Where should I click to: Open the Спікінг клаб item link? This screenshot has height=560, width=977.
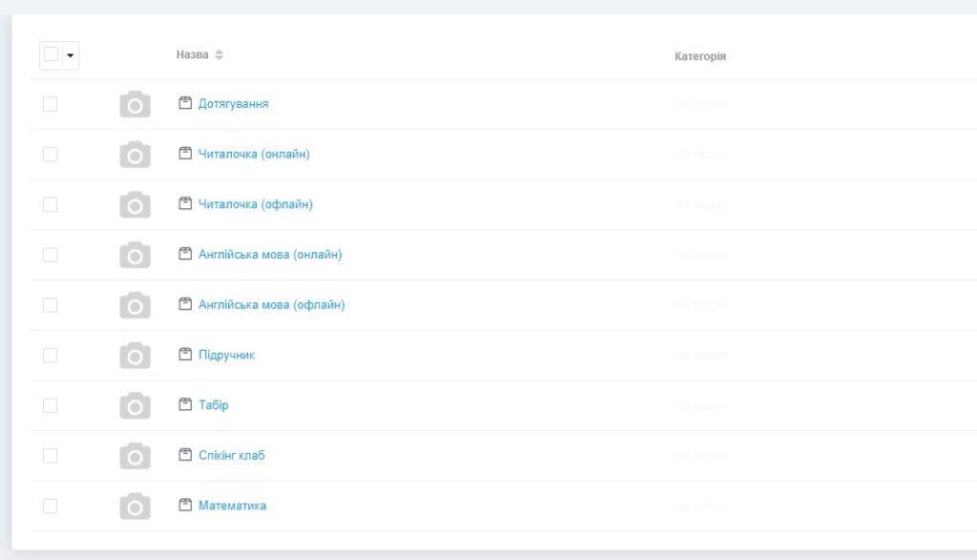point(231,455)
